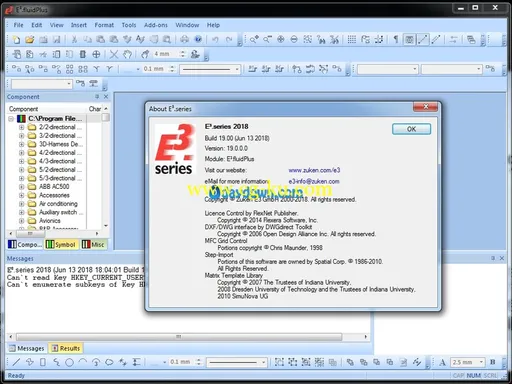This screenshot has height=384, width=512.
Task: Switch to the Symbol tab
Action: point(61,245)
